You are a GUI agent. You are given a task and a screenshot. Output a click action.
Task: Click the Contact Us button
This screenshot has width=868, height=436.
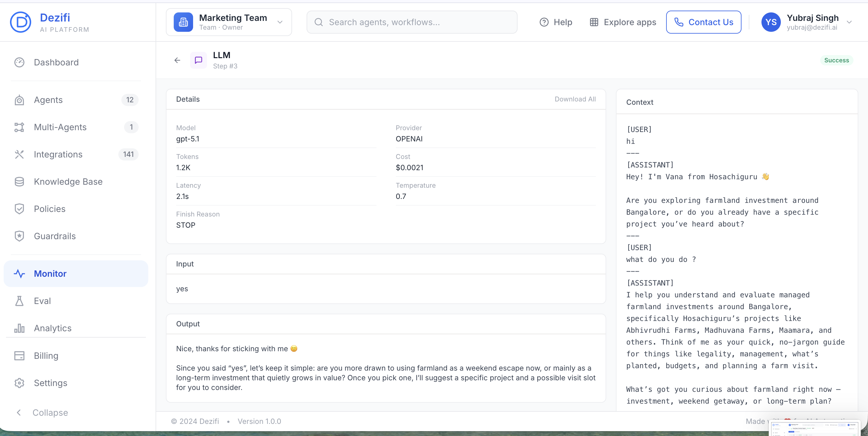(704, 22)
